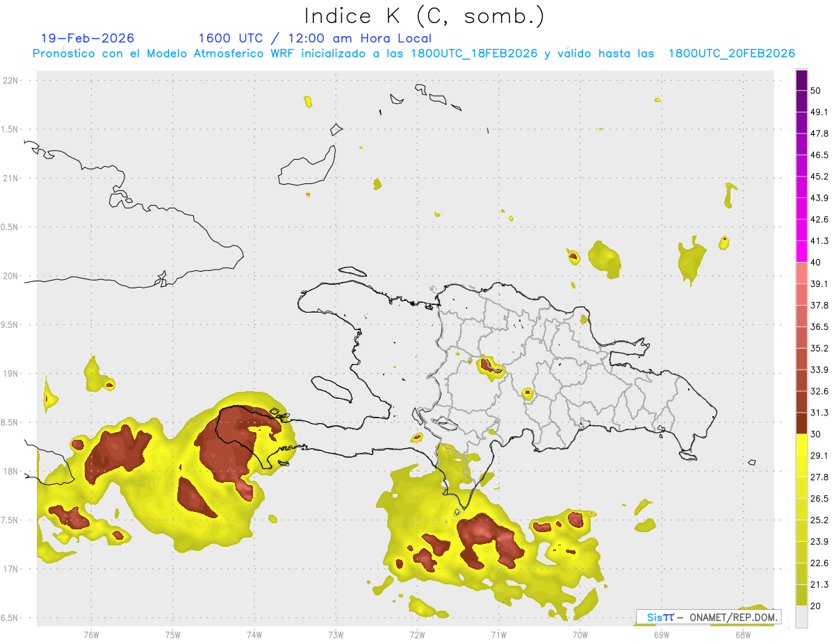Click the "25.2" colorbar label
Viewport: 834px width, 644px height.
[x=819, y=520]
